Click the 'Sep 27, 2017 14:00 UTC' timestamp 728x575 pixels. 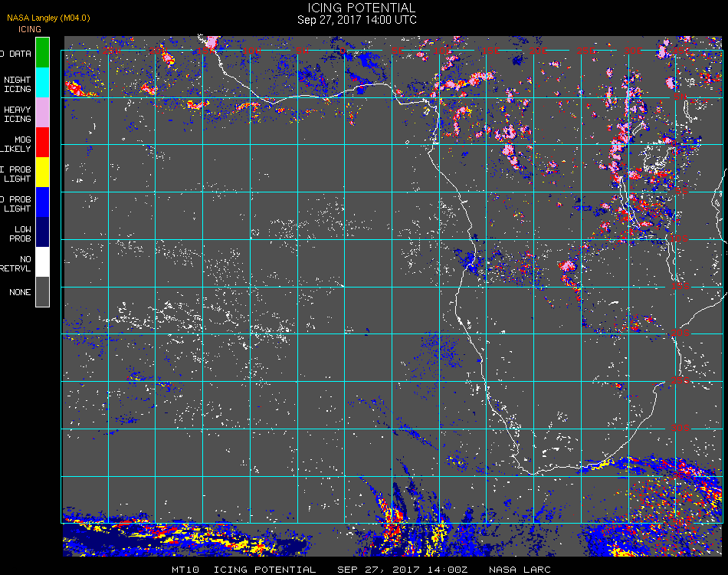tap(357, 20)
